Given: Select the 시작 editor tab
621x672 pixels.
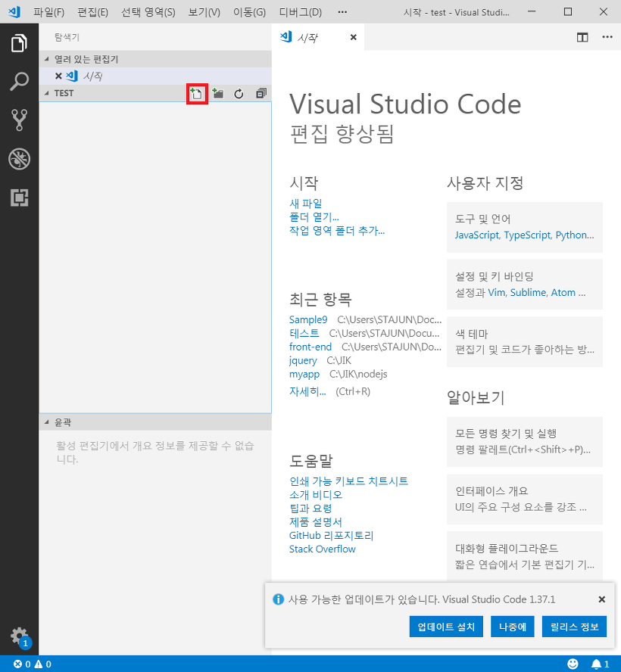Looking at the screenshot, I should 318,37.
